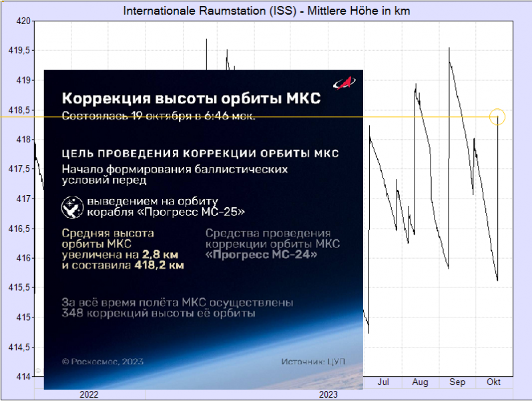
Task: Click the '© Роскосмос, 2023' copyright text
Action: click(100, 361)
